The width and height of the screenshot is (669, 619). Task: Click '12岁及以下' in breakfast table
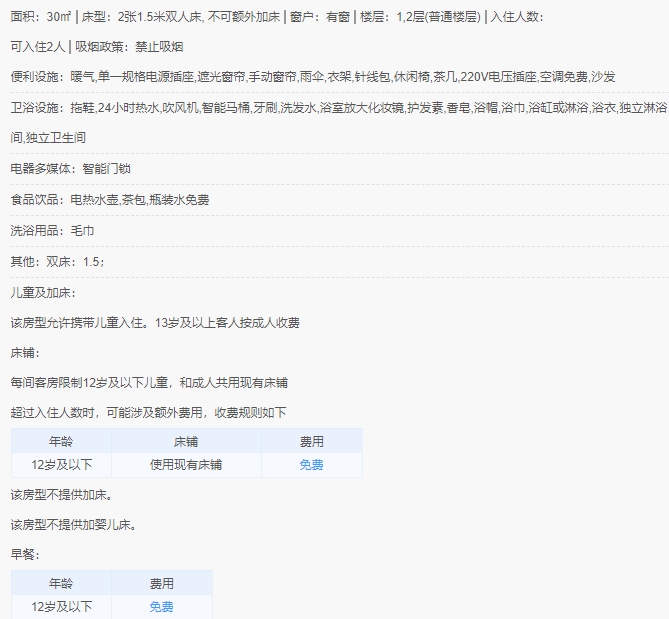61,607
